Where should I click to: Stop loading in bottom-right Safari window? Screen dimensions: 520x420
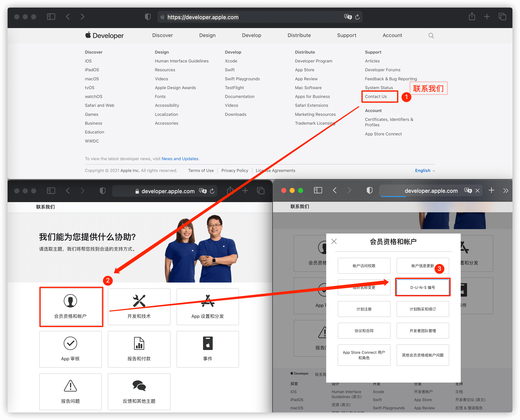[477, 191]
